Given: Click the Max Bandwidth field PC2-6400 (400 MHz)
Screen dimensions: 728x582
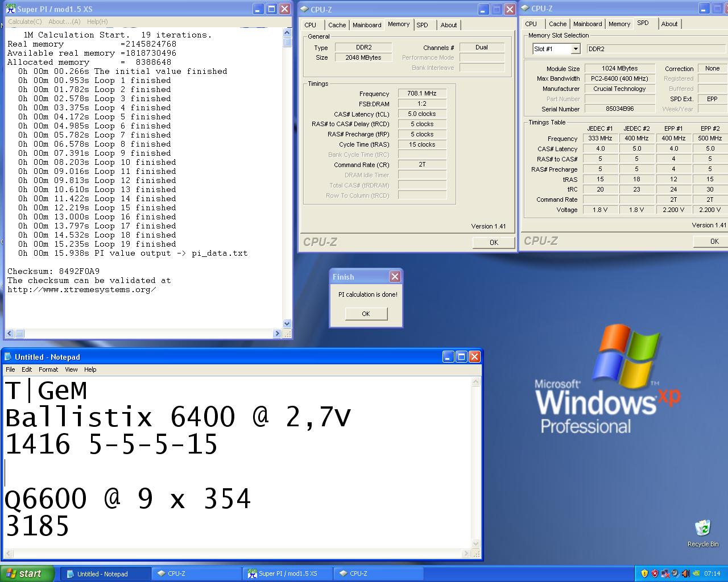Looking at the screenshot, I should (620, 78).
